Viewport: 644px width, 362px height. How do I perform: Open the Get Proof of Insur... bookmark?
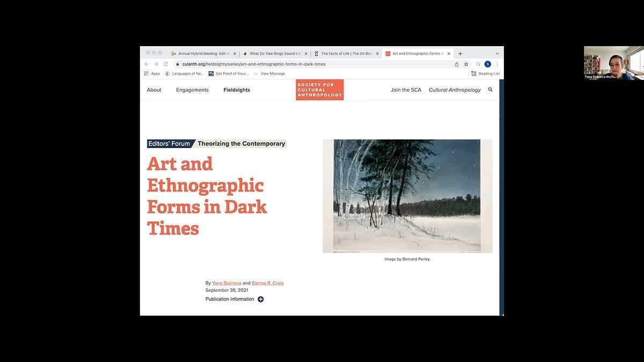coord(229,73)
